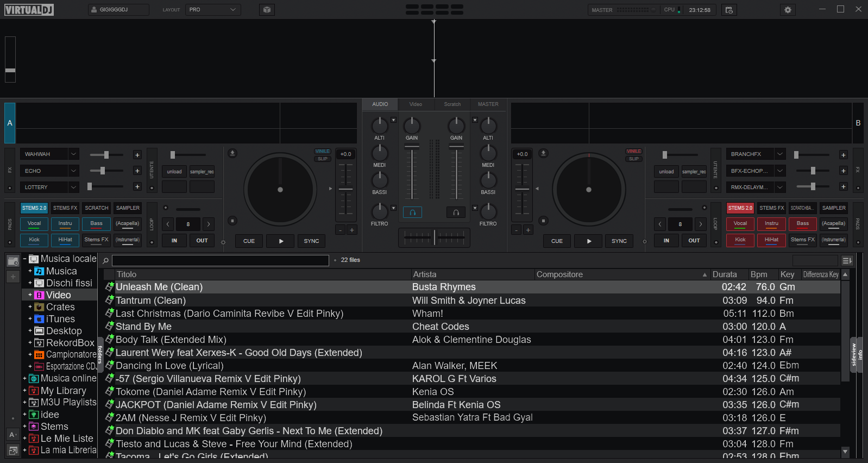Click the right deck stop button
Image resolution: width=868 pixels, height=463 pixels.
point(543,221)
